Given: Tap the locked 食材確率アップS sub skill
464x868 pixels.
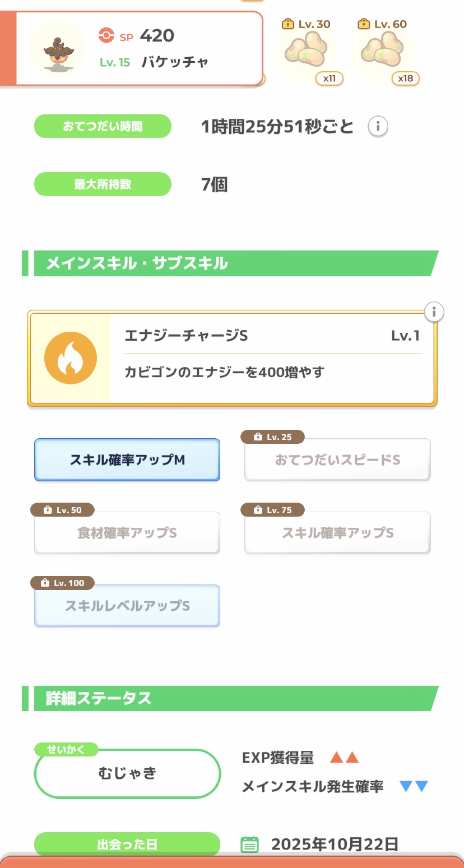Looking at the screenshot, I should coord(127,533).
